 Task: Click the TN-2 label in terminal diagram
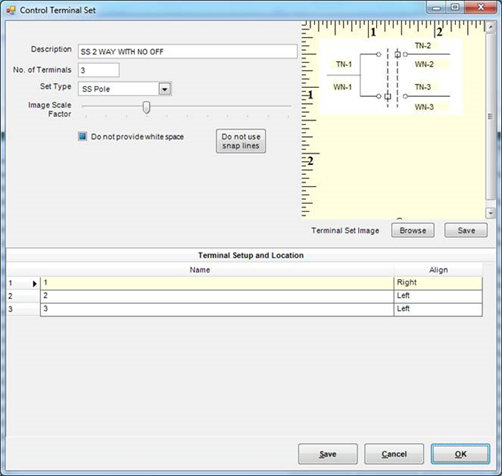point(423,45)
